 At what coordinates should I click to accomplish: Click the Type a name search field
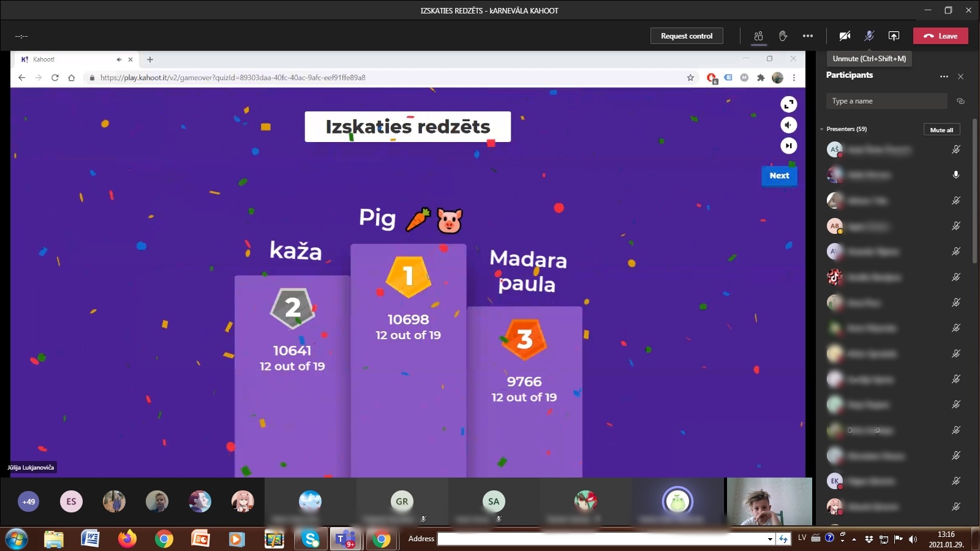click(x=885, y=101)
